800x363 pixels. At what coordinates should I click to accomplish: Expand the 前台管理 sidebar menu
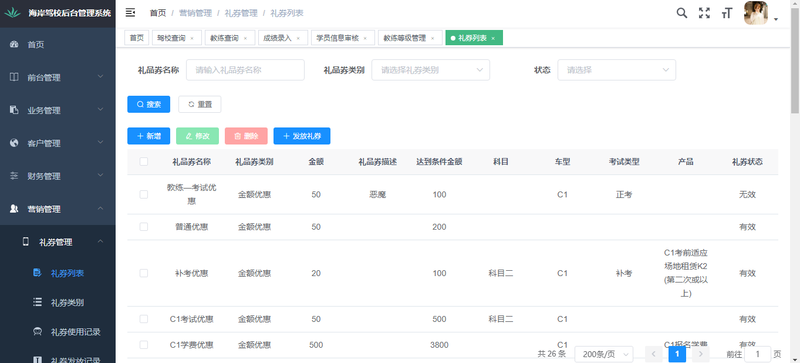coord(57,77)
